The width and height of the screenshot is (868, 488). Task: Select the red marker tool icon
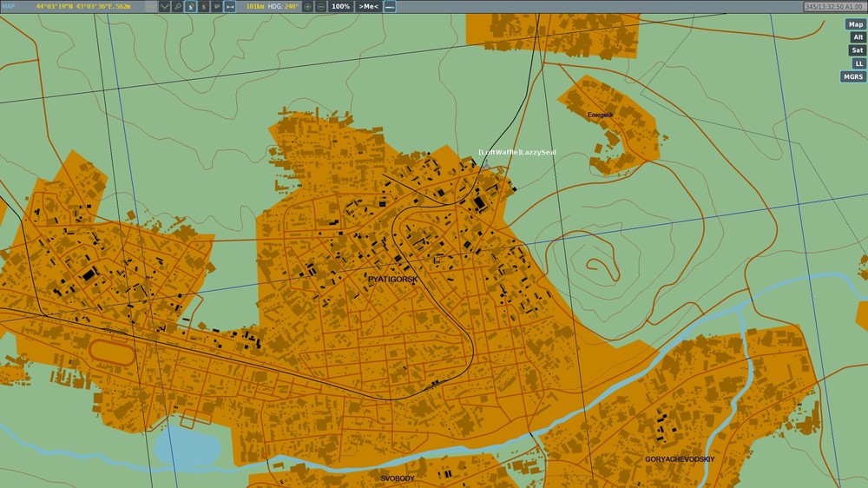pyautogui.click(x=204, y=6)
